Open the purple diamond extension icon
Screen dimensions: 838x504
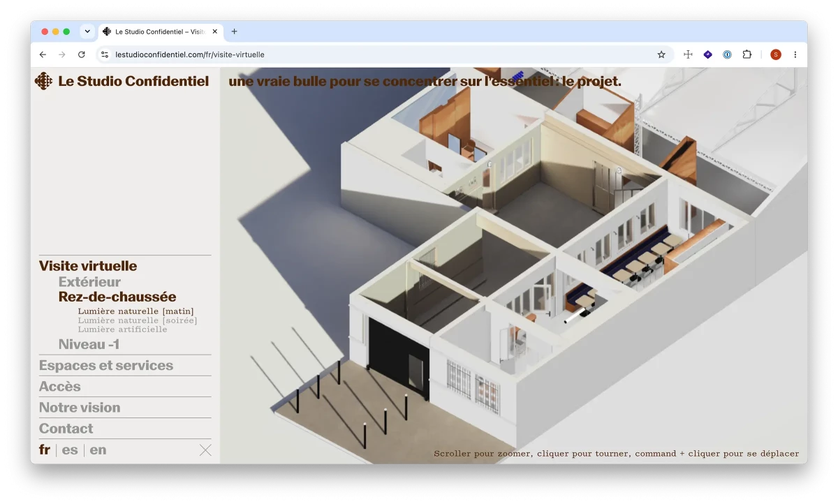pyautogui.click(x=707, y=54)
